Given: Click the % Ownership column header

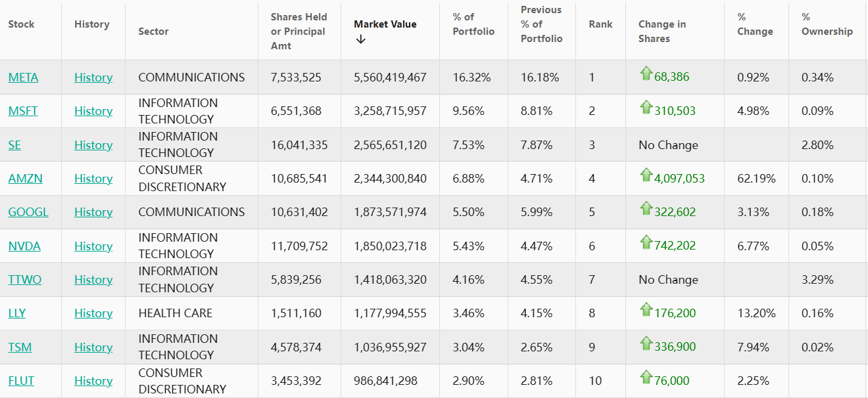Looking at the screenshot, I should point(827,24).
